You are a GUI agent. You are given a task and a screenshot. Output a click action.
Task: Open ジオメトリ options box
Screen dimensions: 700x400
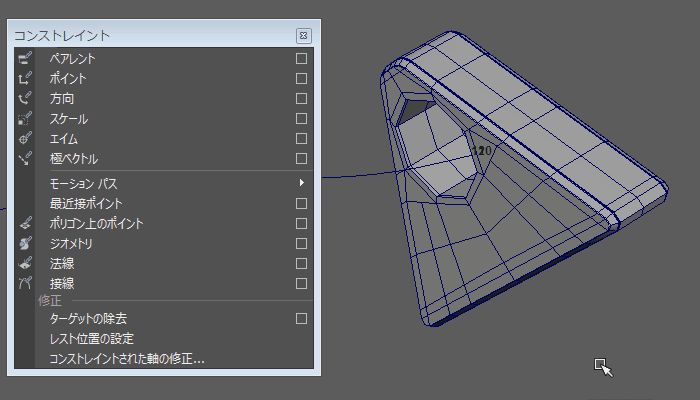[x=301, y=243]
